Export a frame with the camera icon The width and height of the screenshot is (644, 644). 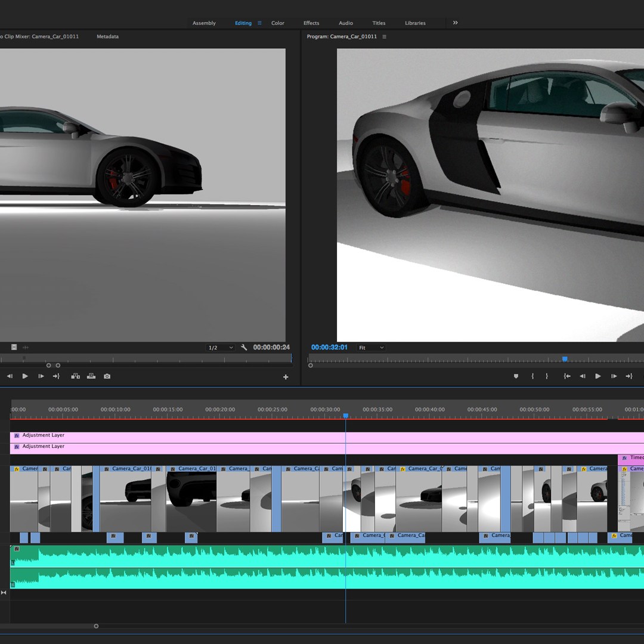pyautogui.click(x=107, y=376)
